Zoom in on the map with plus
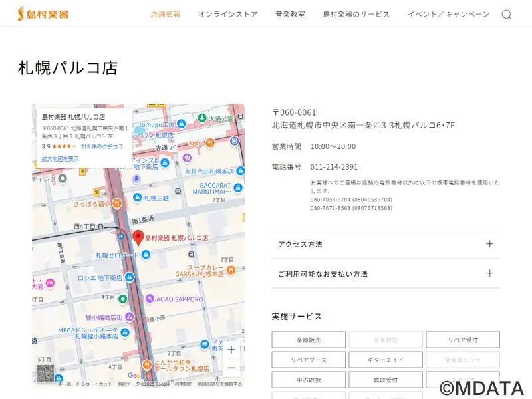532x399 pixels. pyautogui.click(x=231, y=350)
